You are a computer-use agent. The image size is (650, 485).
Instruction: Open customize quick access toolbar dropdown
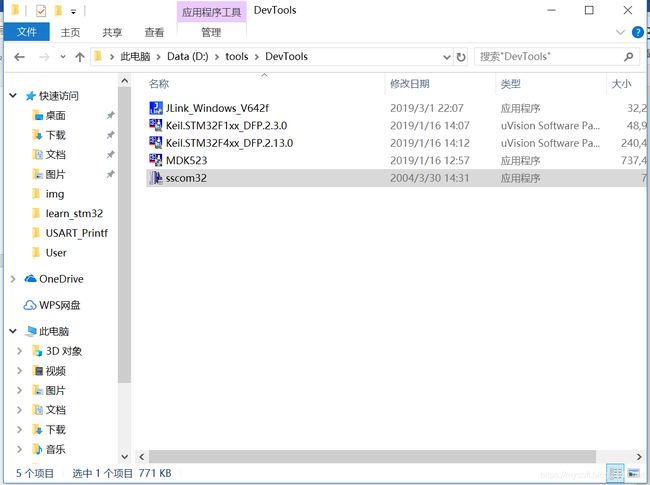click(73, 12)
